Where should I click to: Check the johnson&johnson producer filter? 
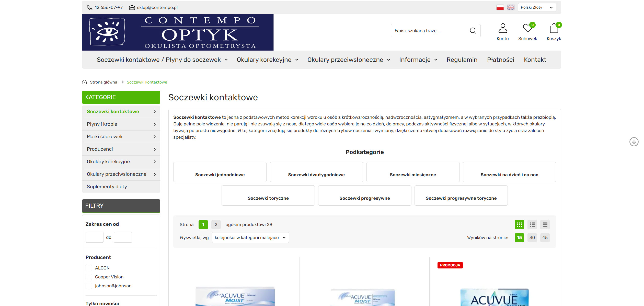pos(89,286)
